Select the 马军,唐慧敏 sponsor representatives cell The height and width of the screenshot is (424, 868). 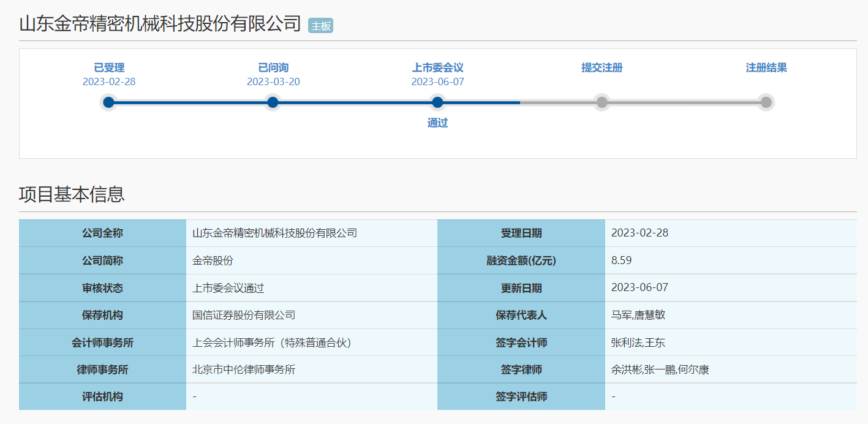(638, 315)
